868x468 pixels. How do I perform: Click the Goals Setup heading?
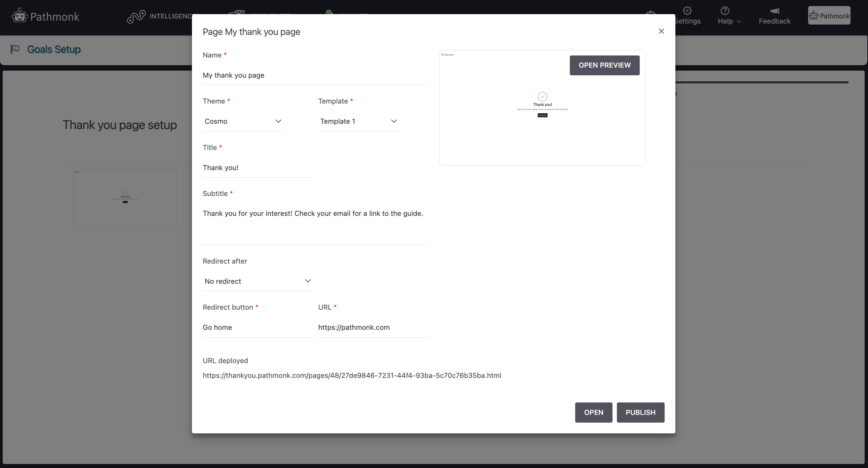click(x=54, y=49)
